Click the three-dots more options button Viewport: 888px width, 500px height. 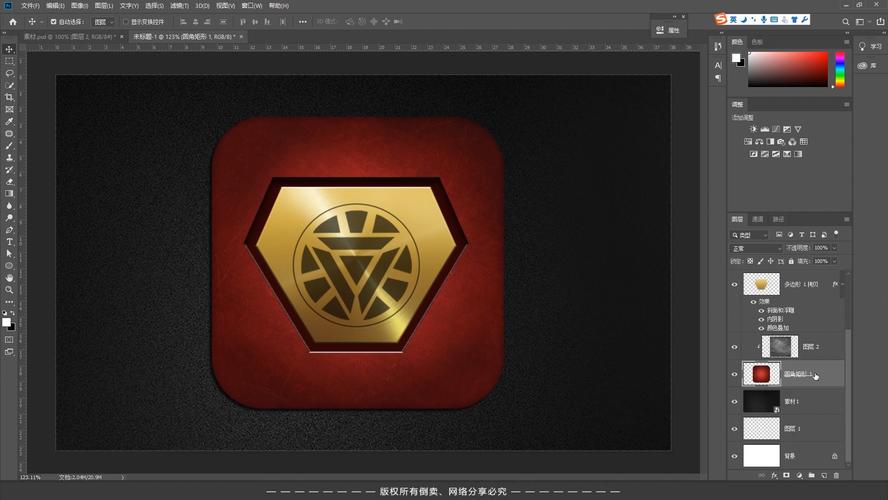point(302,22)
